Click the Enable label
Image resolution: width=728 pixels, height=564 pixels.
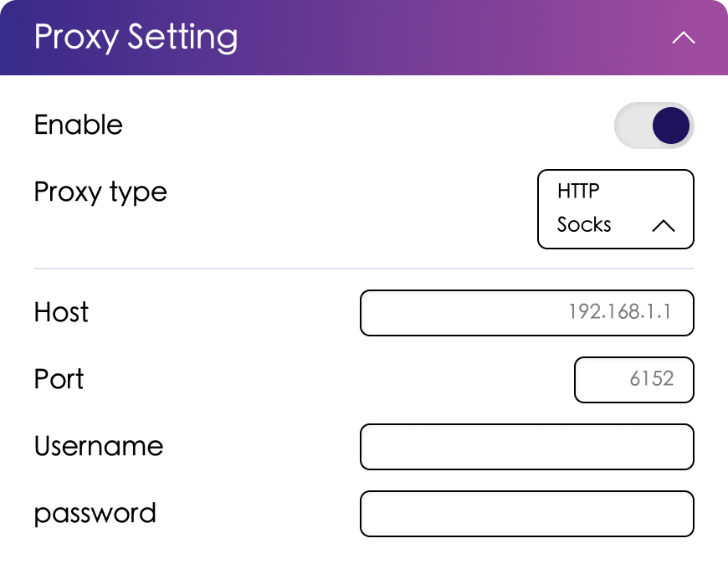coord(78,126)
